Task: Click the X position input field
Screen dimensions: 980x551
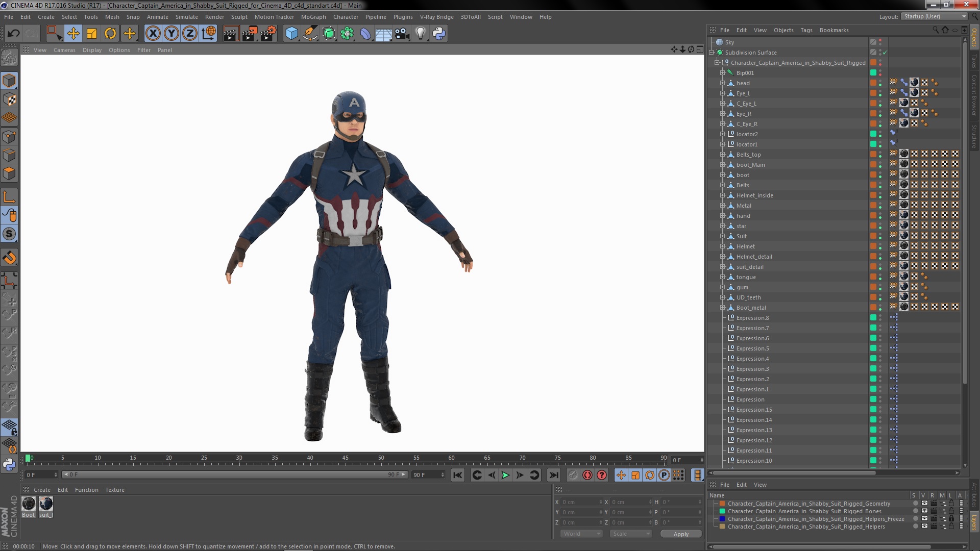Action: coord(582,502)
